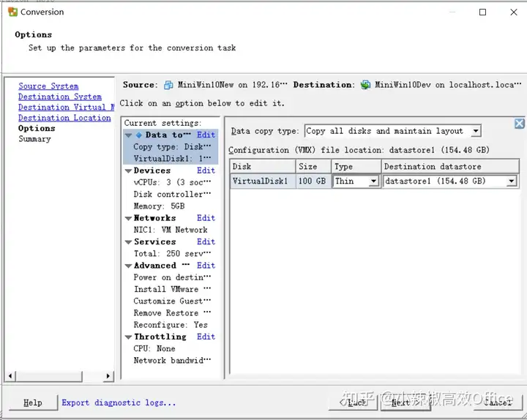Click the Next button
The width and height of the screenshot is (527, 420).
405,402
